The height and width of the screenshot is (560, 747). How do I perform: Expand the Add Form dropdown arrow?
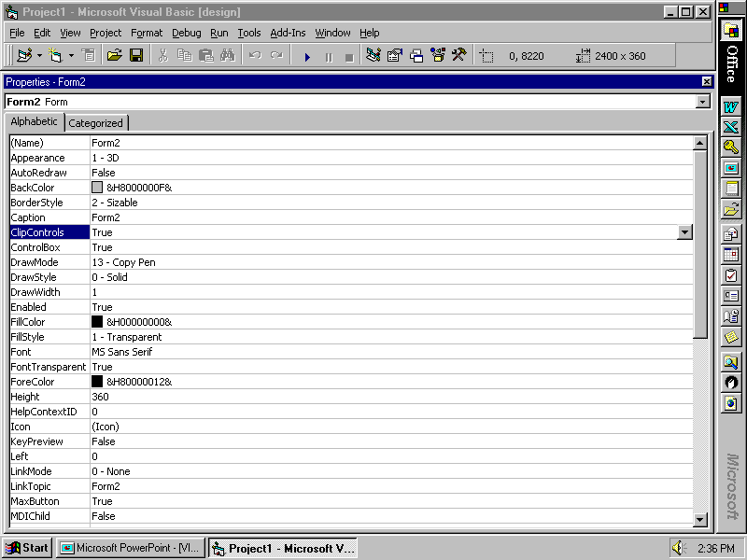click(71, 56)
